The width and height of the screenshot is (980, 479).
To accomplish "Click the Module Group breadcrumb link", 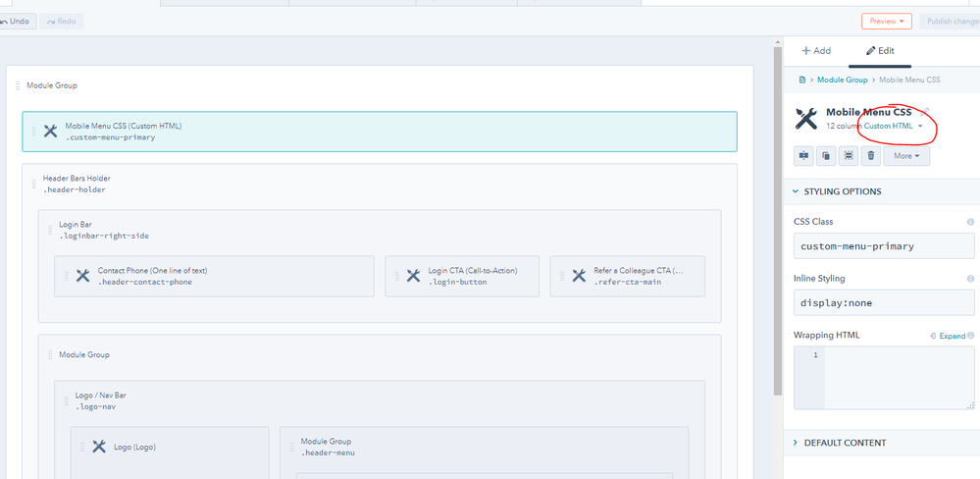I will pyautogui.click(x=843, y=80).
